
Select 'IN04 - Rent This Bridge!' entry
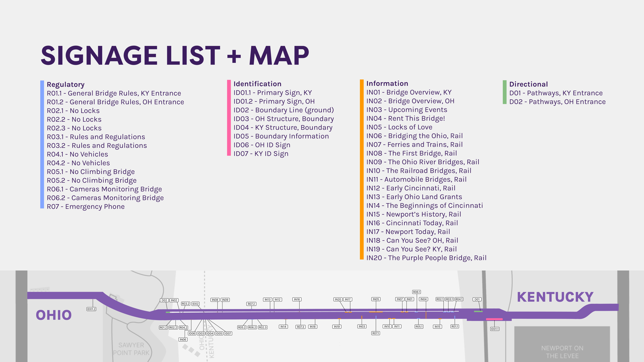tap(406, 118)
